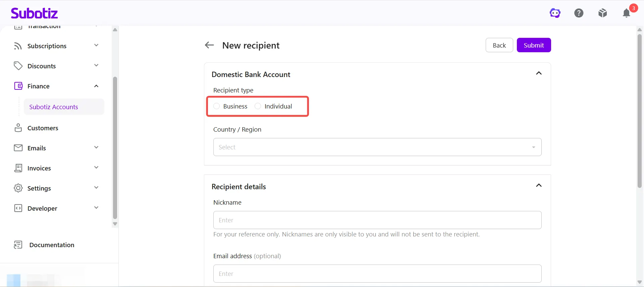
Task: Click the Discounts tag icon
Action: pyautogui.click(x=18, y=66)
